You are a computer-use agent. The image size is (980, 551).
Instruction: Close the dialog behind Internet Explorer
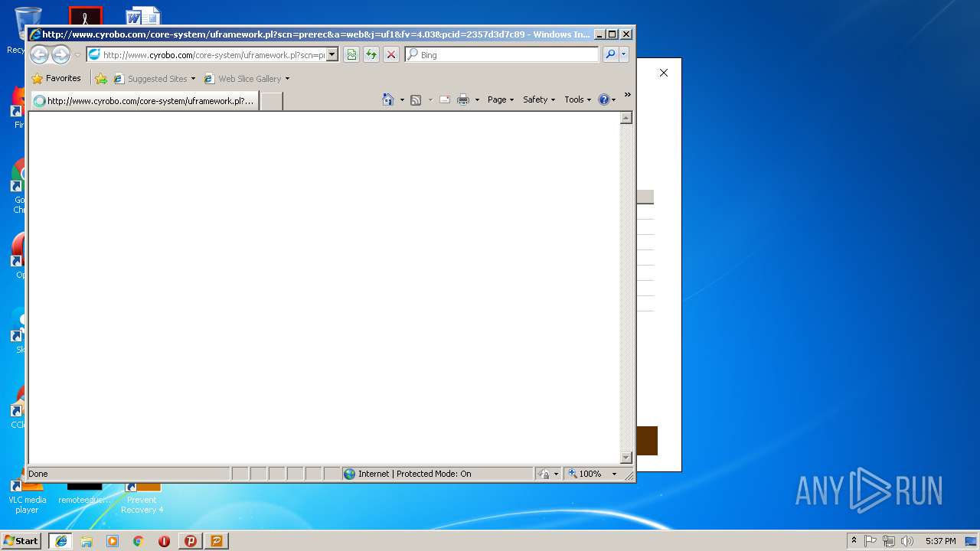pos(664,73)
